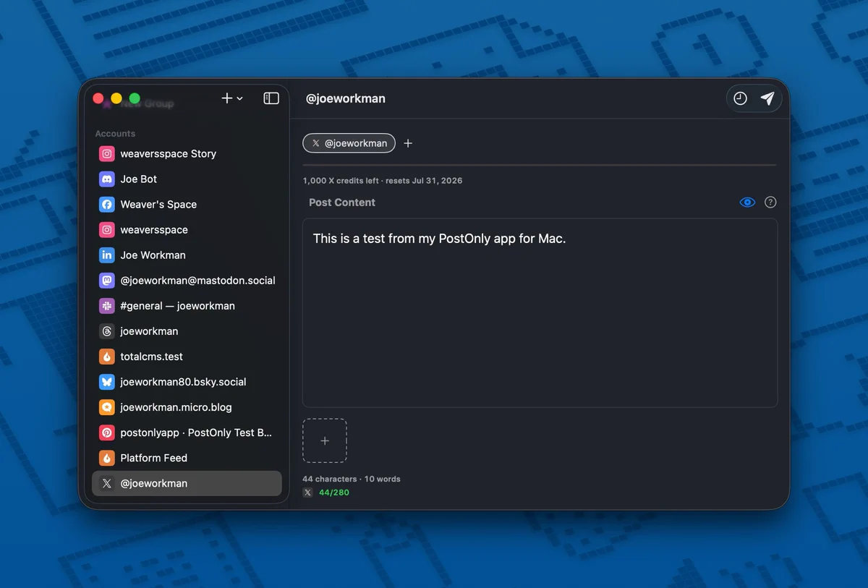Select Joe Bot account row
The height and width of the screenshot is (588, 868).
[187, 179]
